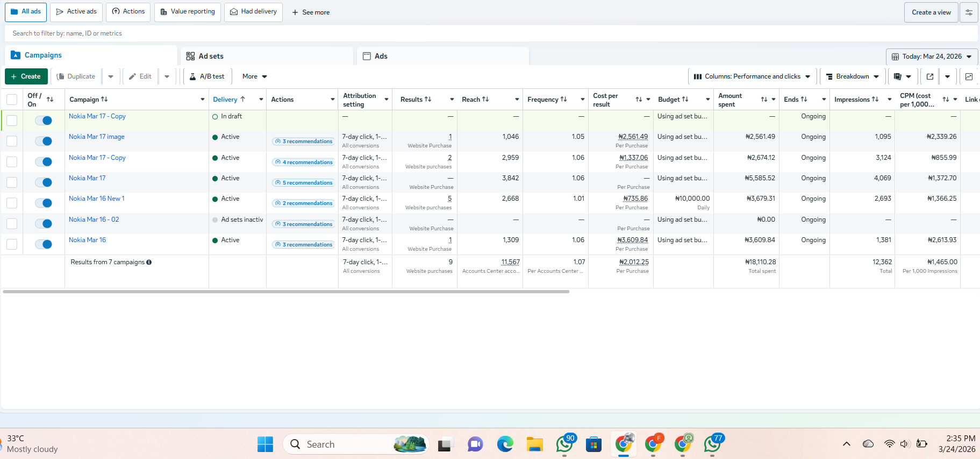Open the charts panel icon in the toolbar
Viewport: 980px width, 459px height.
tap(969, 76)
